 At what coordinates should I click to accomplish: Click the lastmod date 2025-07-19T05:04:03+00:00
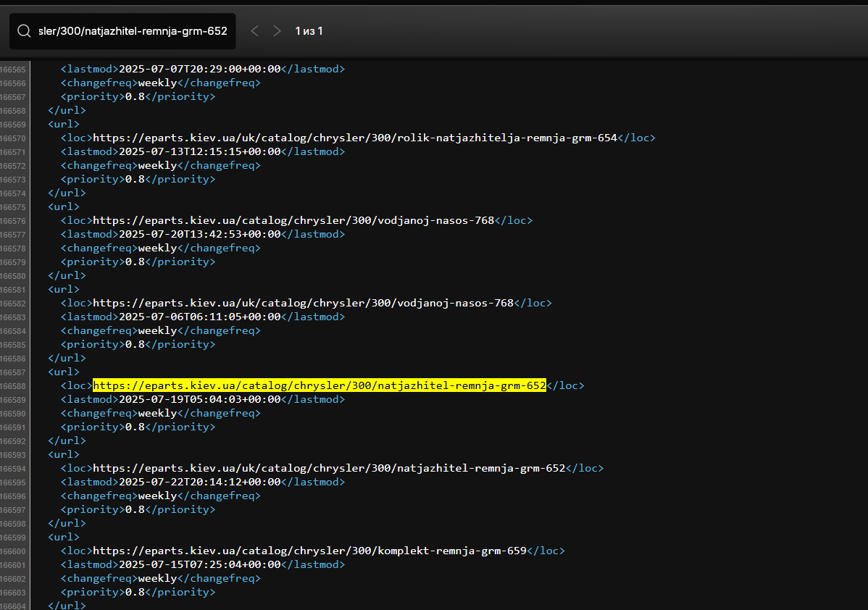coord(198,400)
